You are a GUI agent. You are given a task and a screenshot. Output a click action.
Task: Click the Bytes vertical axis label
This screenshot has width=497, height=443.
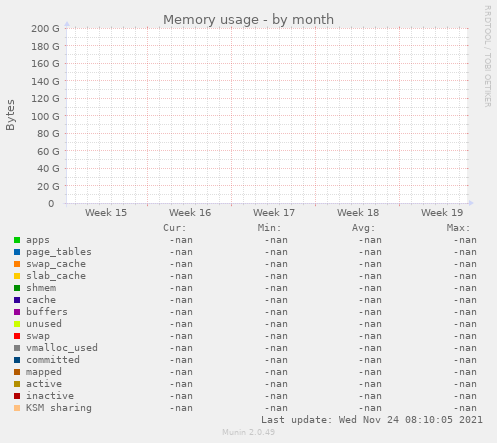pos(11,115)
